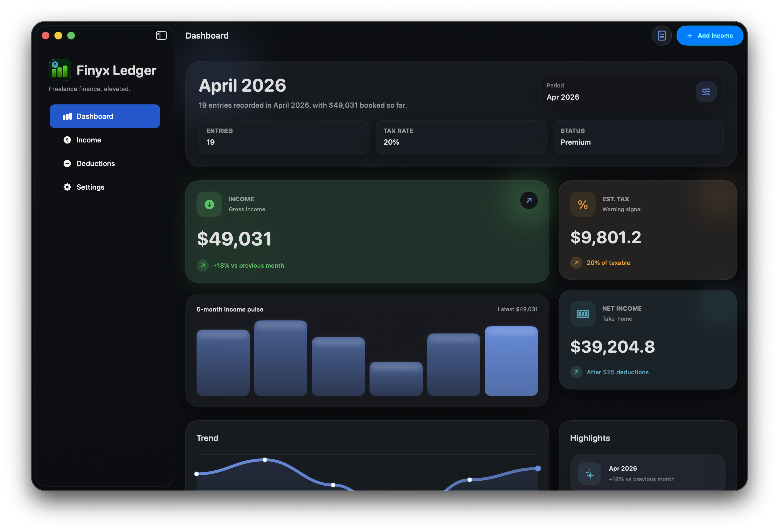The width and height of the screenshot is (779, 532).
Task: Click the +18% vs previous month text
Action: [x=248, y=265]
